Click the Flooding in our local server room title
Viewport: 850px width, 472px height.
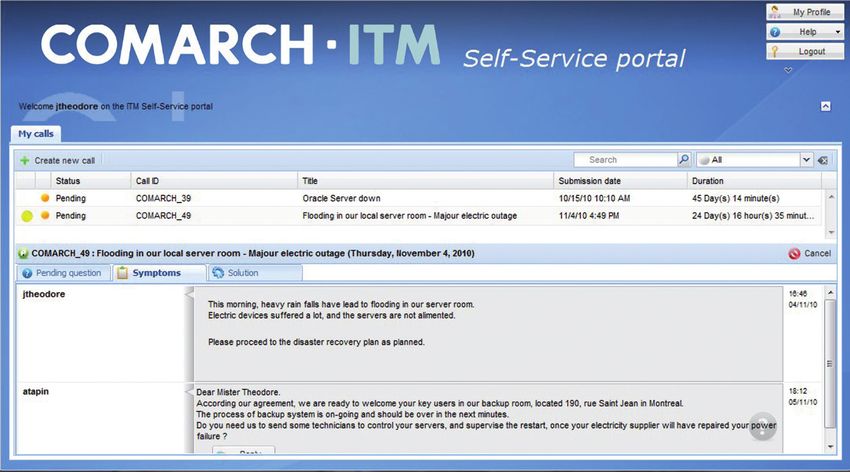409,216
